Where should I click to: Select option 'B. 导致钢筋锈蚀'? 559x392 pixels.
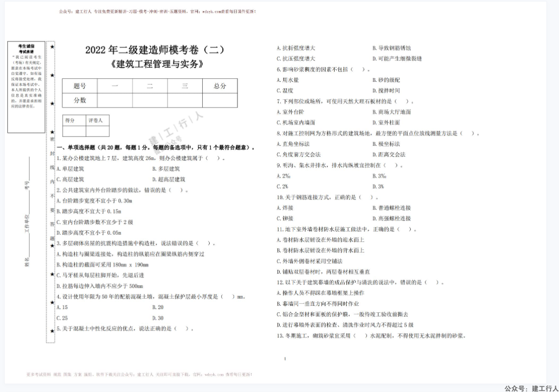click(x=392, y=48)
